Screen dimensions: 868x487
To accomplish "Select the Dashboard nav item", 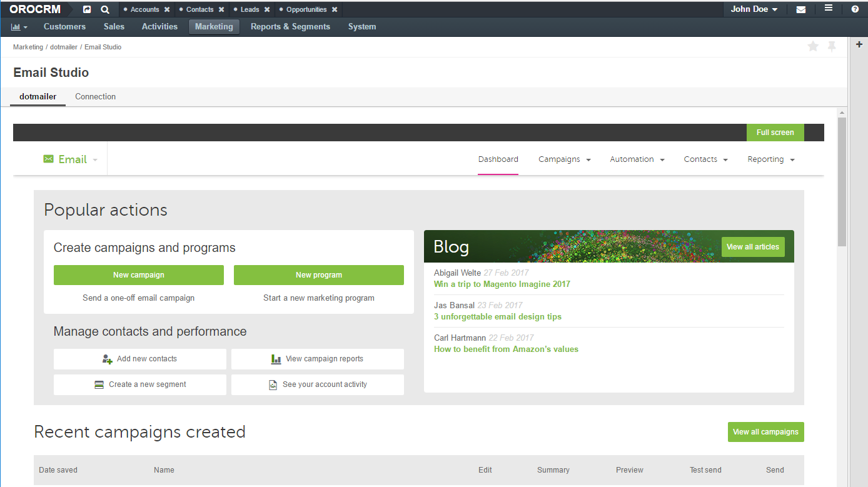I will pos(498,159).
